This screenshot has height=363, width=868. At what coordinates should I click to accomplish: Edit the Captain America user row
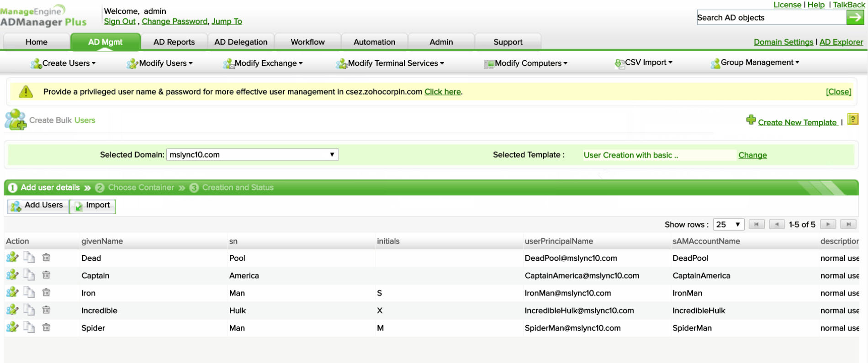point(12,275)
